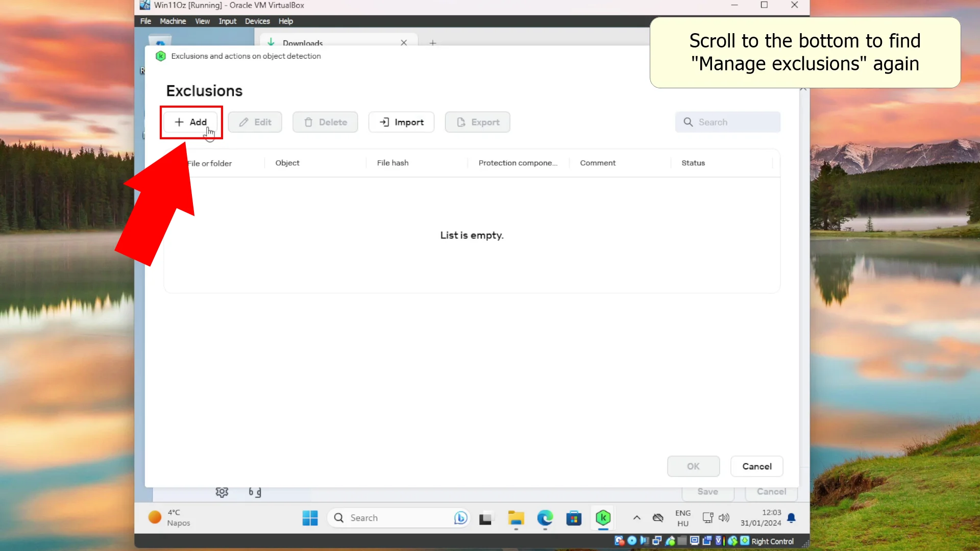This screenshot has width=980, height=551.
Task: Click the VirtualBox network status icon
Action: point(657,541)
